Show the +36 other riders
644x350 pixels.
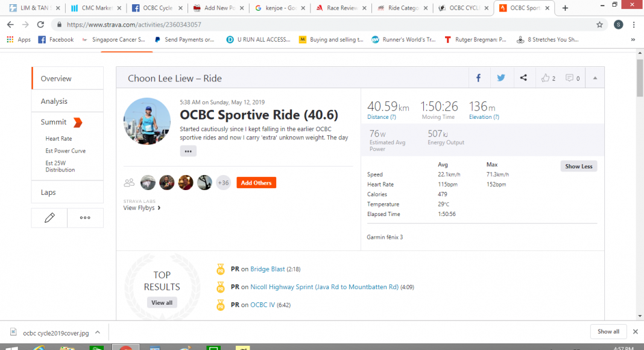coord(224,183)
